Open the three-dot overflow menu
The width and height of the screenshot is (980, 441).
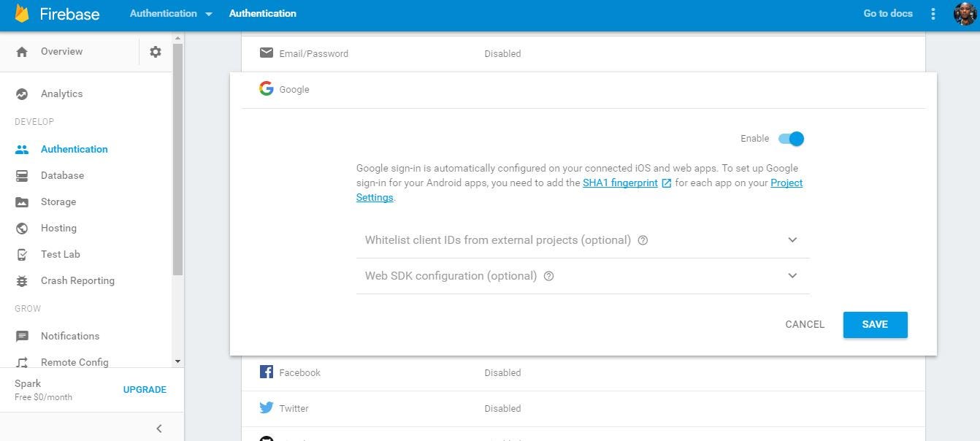pos(933,14)
